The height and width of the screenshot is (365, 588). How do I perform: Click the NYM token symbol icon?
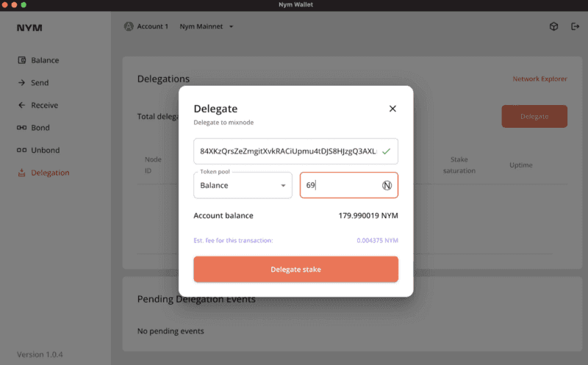click(x=387, y=186)
